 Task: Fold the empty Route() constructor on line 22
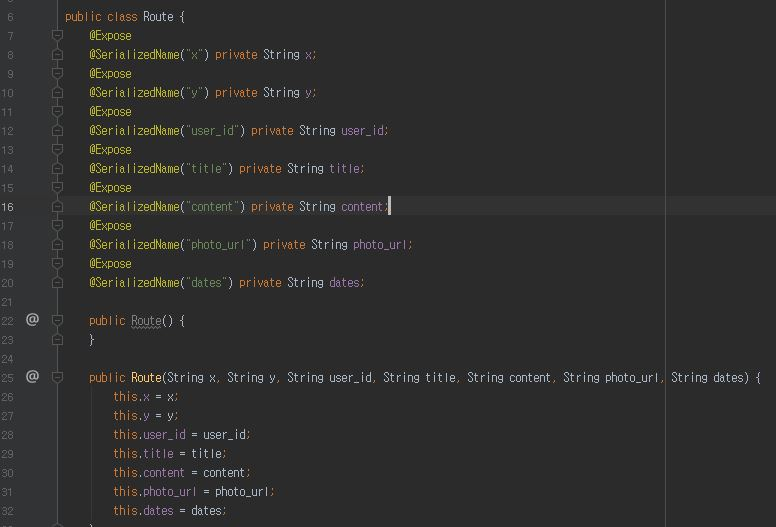pos(57,321)
